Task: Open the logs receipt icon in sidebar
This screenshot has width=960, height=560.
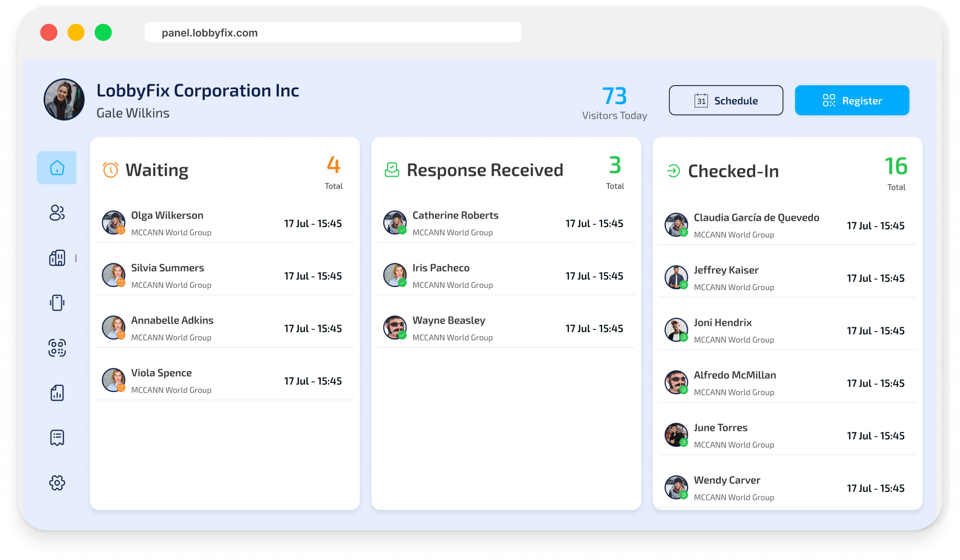Action: tap(57, 437)
